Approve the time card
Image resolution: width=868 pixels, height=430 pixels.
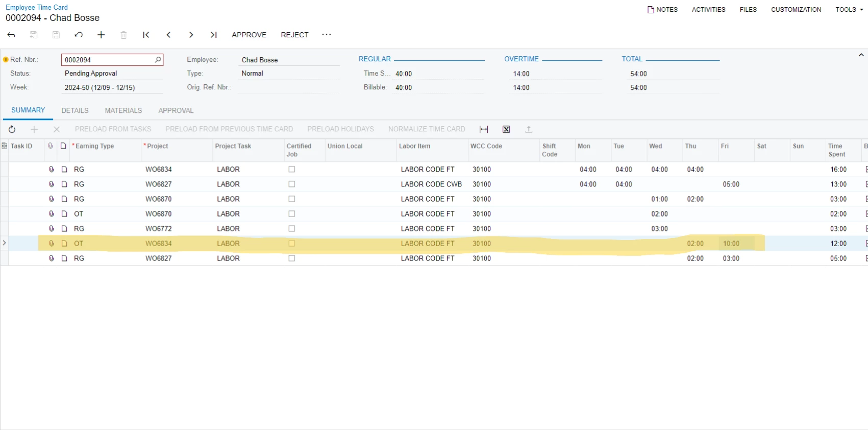[x=249, y=35]
